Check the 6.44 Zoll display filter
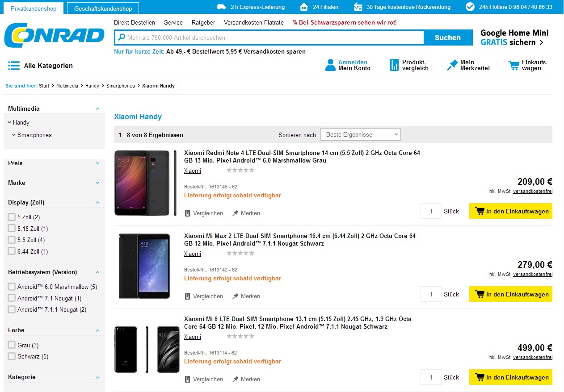Image resolution: width=564 pixels, height=392 pixels. (12, 251)
